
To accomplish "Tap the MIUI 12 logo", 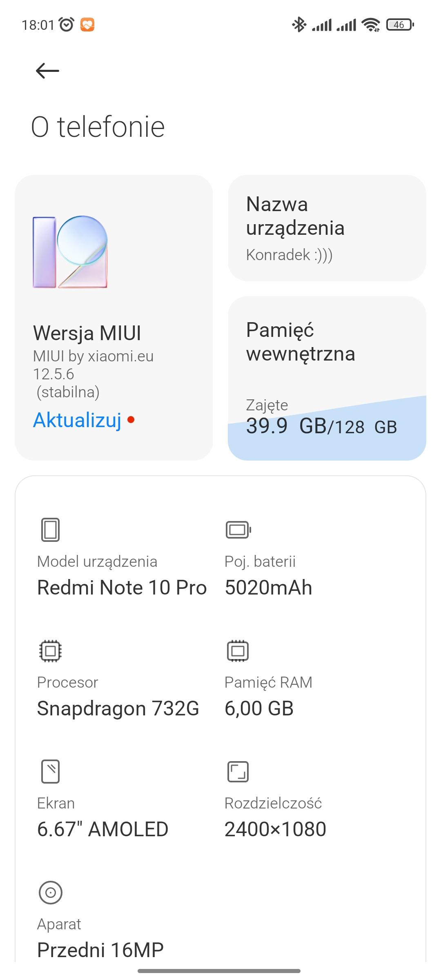I will [x=70, y=252].
